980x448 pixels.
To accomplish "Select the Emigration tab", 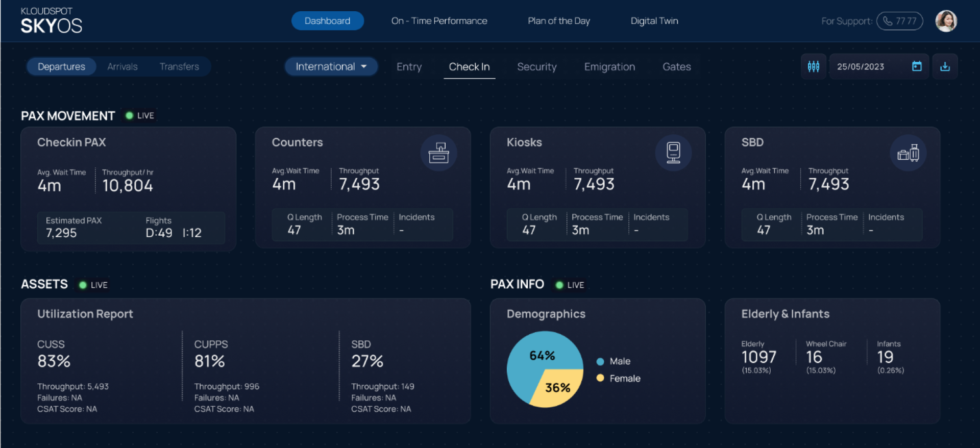I will click(x=609, y=66).
